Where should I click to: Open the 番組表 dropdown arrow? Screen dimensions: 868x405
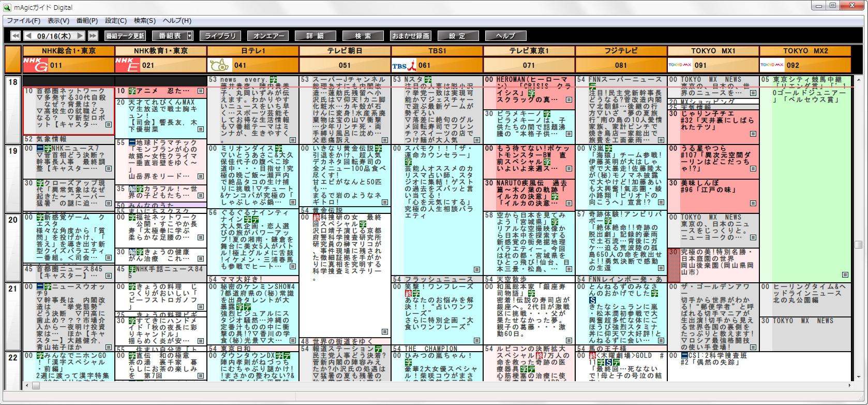[190, 36]
